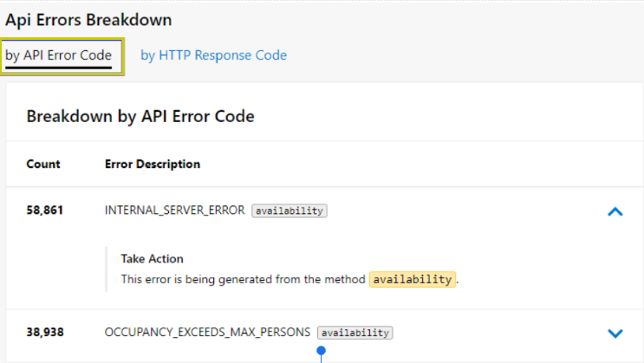Click availability tag beside INTERNAL_SERVER_ERROR
Image resolution: width=644 pixels, height=363 pixels.
tap(289, 211)
